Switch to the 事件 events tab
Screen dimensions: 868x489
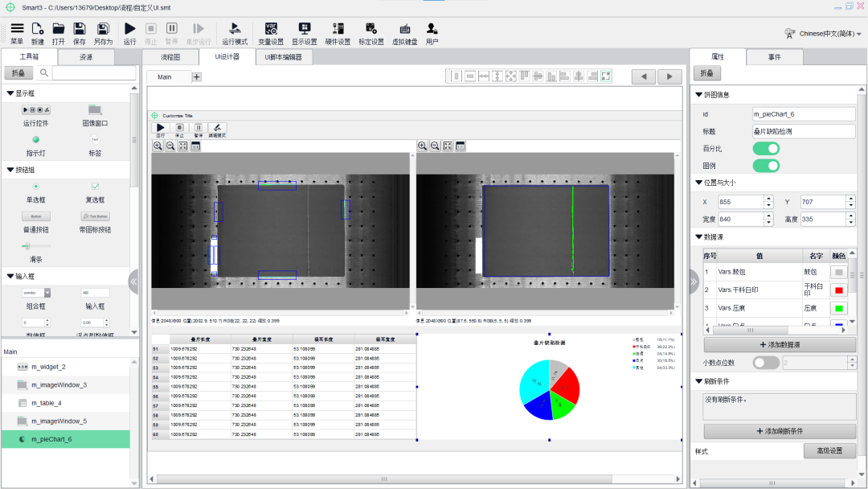(x=774, y=57)
